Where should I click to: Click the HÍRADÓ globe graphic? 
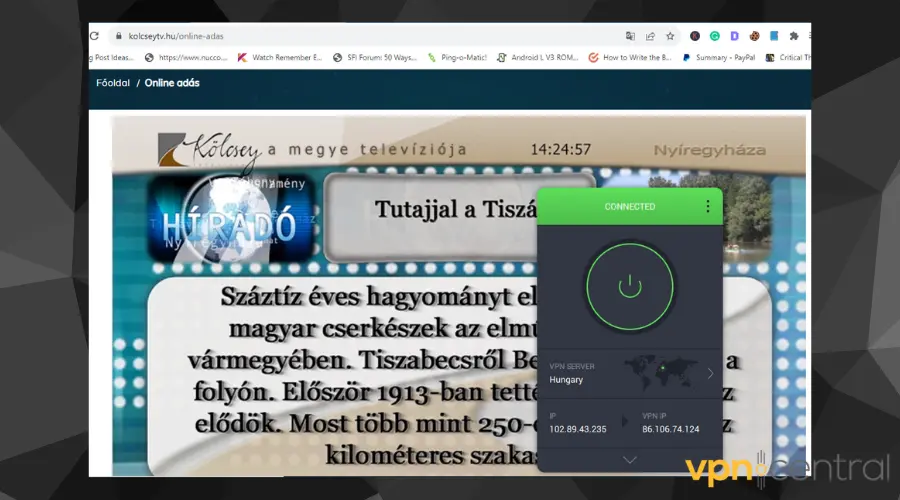pos(230,219)
